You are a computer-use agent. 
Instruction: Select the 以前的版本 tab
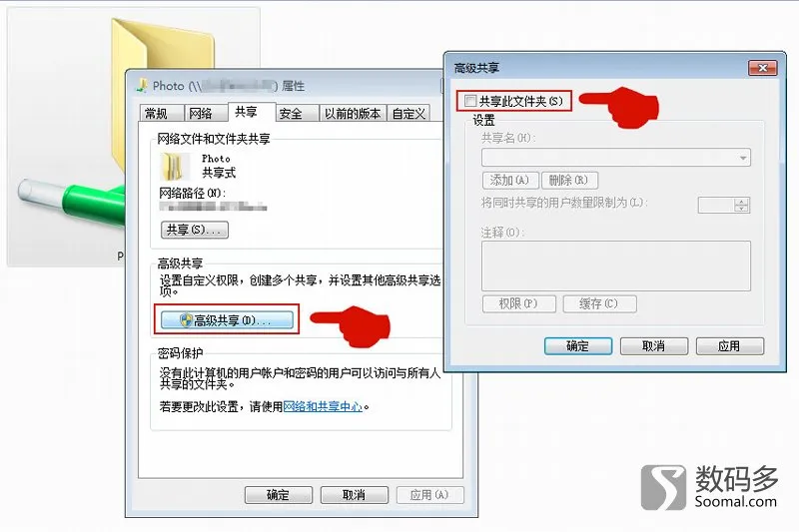(353, 113)
